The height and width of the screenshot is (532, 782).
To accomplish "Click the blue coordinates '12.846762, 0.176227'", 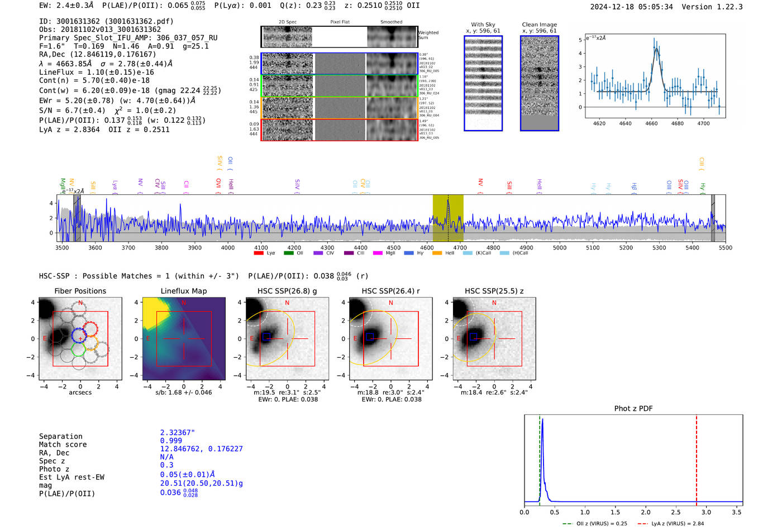I will coord(202,449).
